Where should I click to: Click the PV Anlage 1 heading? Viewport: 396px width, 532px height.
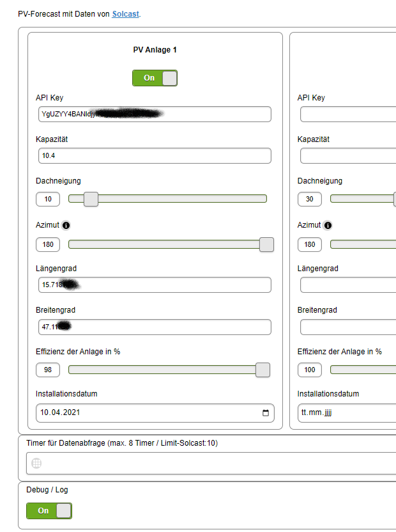(155, 50)
